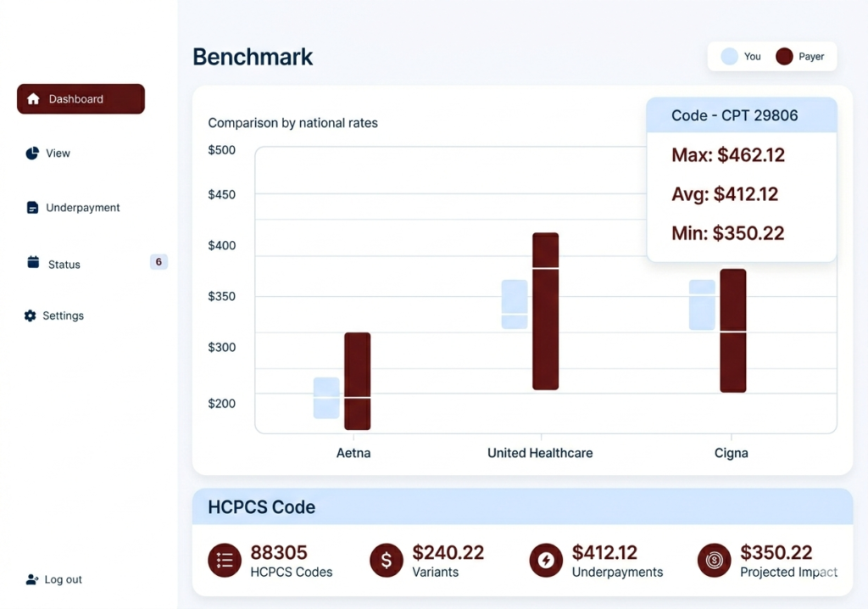Click the Projected Impact coin icon

pyautogui.click(x=714, y=560)
